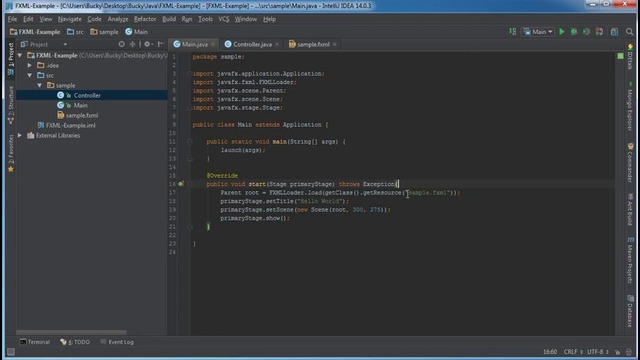Close the Main.java tab

213,44
